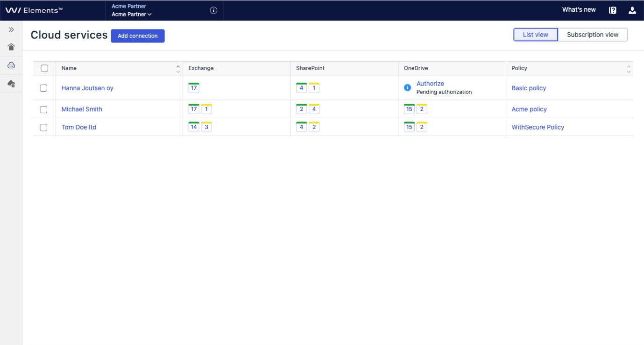
Task: Sort by the Policy column arrows
Action: point(629,69)
